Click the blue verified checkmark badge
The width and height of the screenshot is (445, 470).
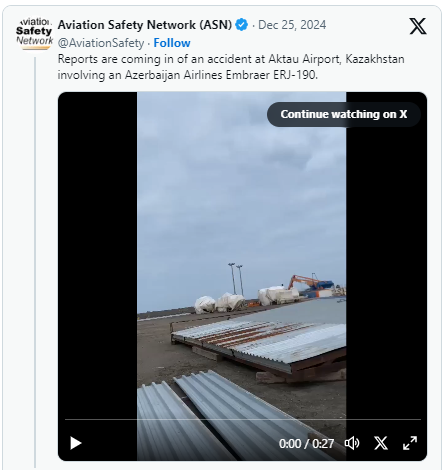click(242, 25)
